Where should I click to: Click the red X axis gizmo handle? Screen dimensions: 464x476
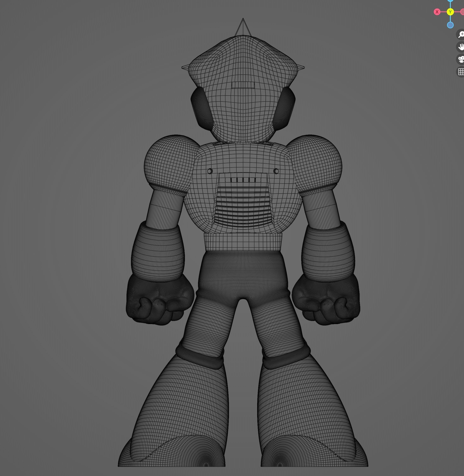pos(437,12)
